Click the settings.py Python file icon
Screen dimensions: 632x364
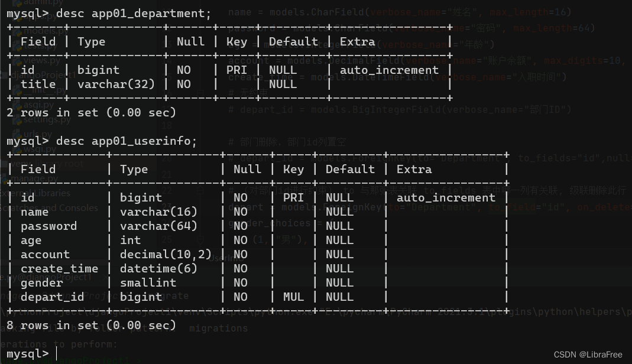click(17, 119)
